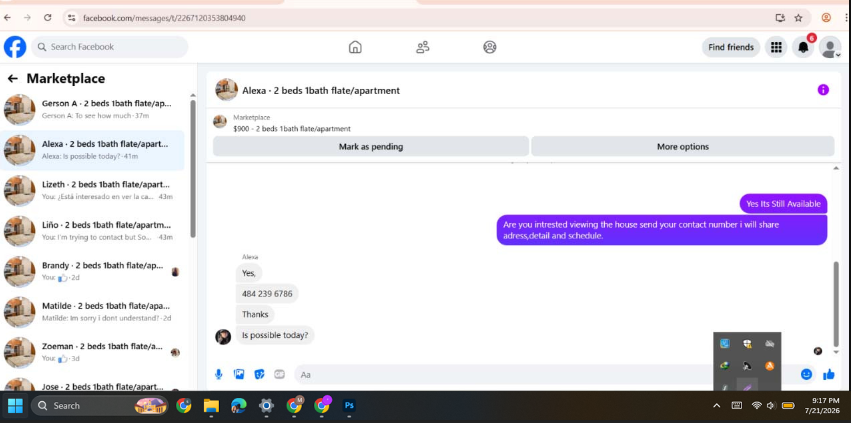Viewport: 851px width, 423px height.
Task: Click the '484 239 6786' message
Action: pyautogui.click(x=267, y=294)
